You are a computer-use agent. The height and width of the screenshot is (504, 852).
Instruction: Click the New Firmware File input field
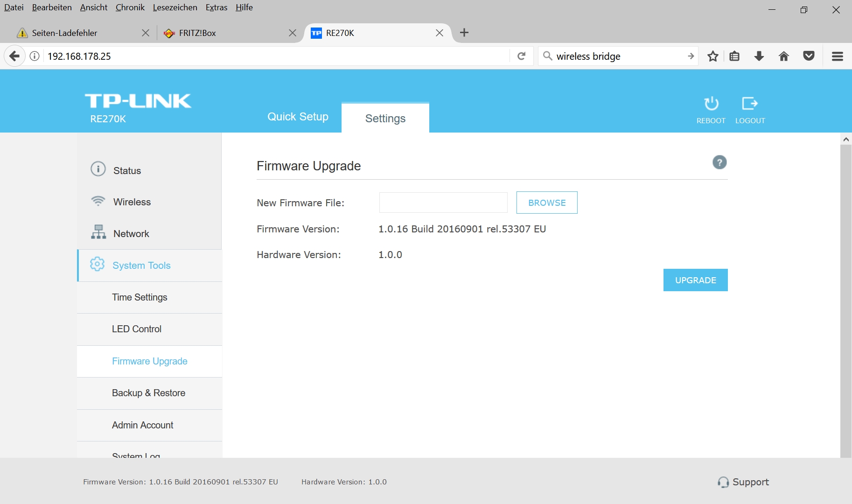[443, 203]
